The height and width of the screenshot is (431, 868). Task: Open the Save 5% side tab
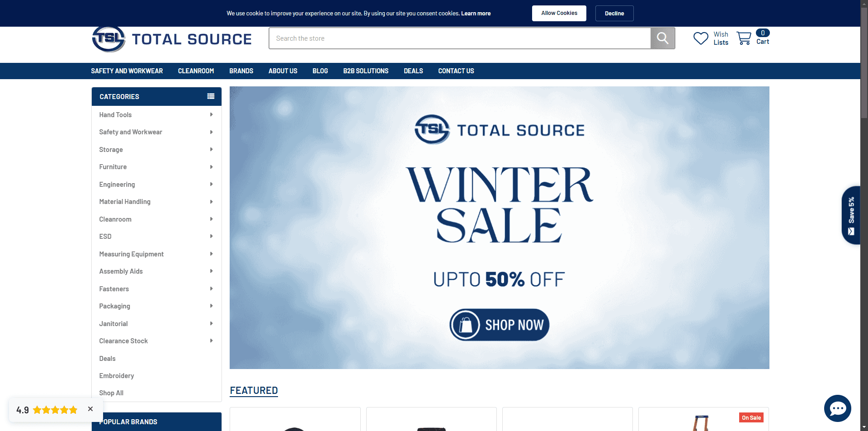tap(851, 215)
